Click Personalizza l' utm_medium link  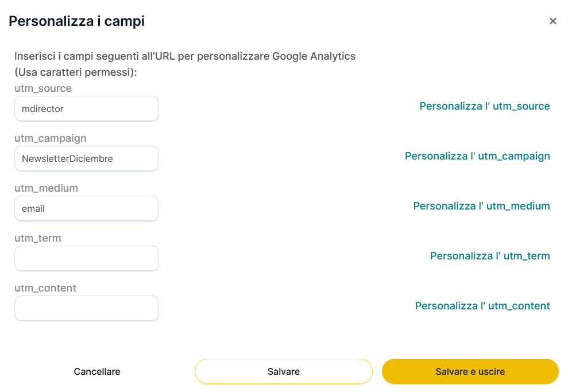[481, 206]
